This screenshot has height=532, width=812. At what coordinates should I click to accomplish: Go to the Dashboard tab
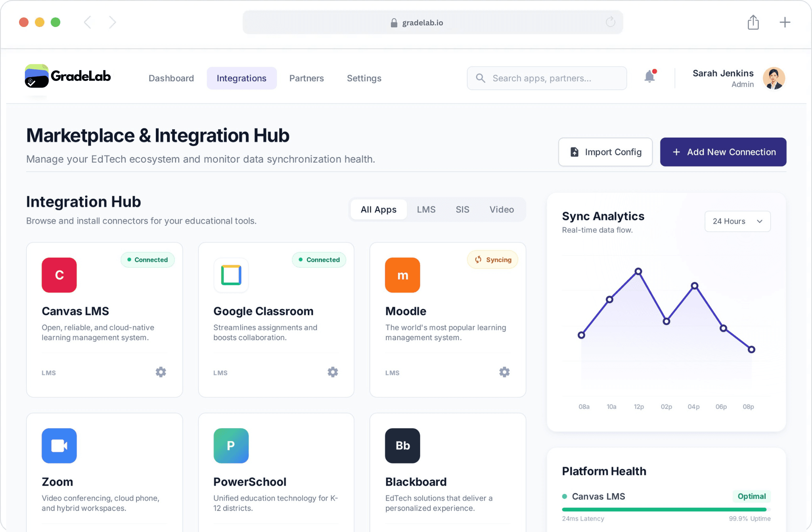pos(171,78)
